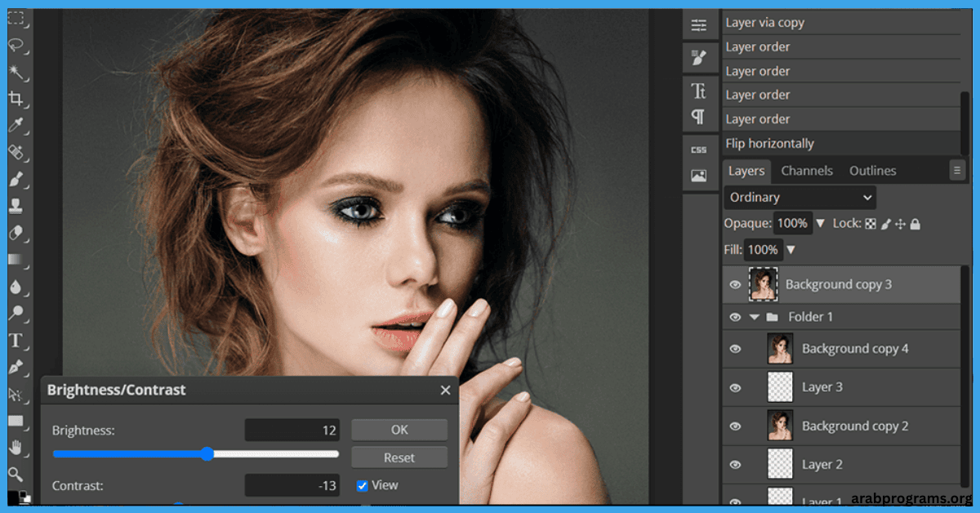This screenshot has width=980, height=513.
Task: Hide the Background copy 3 layer
Action: pos(735,284)
